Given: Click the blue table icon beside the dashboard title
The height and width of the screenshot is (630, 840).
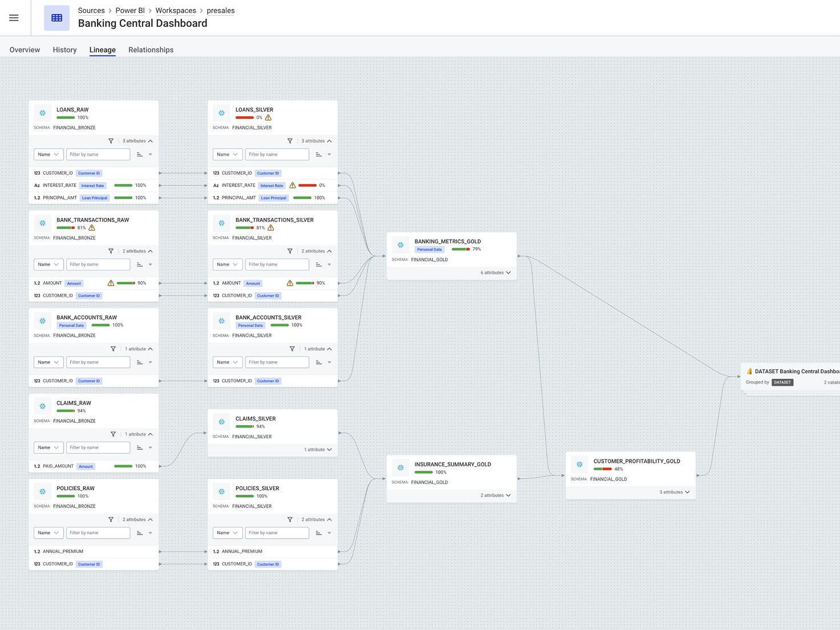Looking at the screenshot, I should coord(56,18).
